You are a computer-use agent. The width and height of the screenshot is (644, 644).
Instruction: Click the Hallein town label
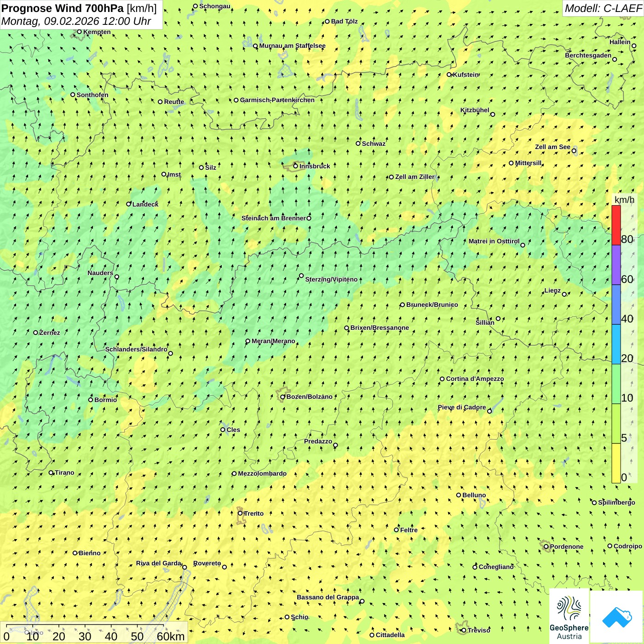click(x=620, y=42)
